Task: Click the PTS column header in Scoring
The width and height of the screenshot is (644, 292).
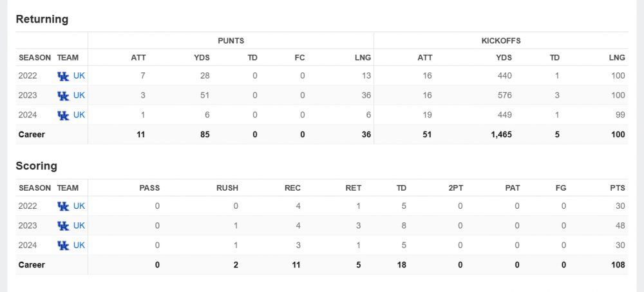Action: tap(618, 188)
